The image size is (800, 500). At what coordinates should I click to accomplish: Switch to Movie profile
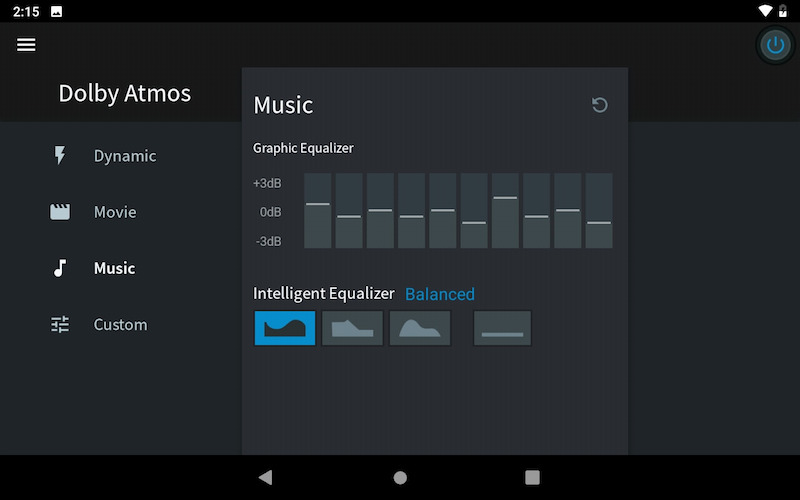pos(115,212)
